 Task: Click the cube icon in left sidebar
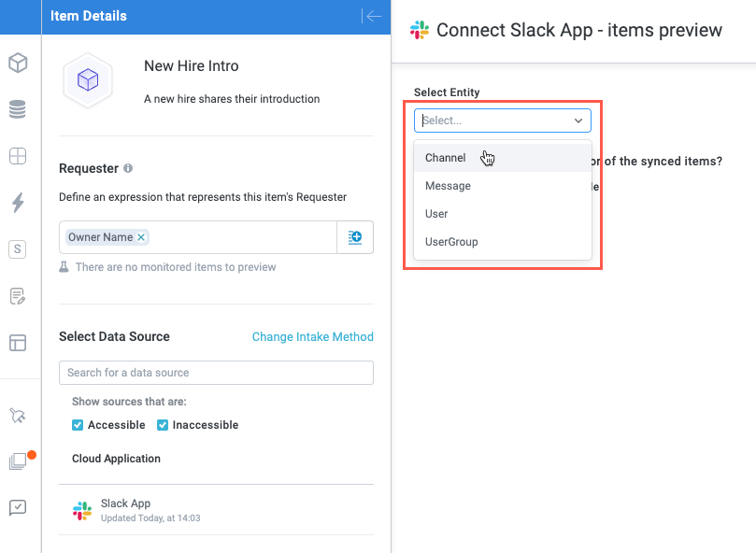coord(18,64)
